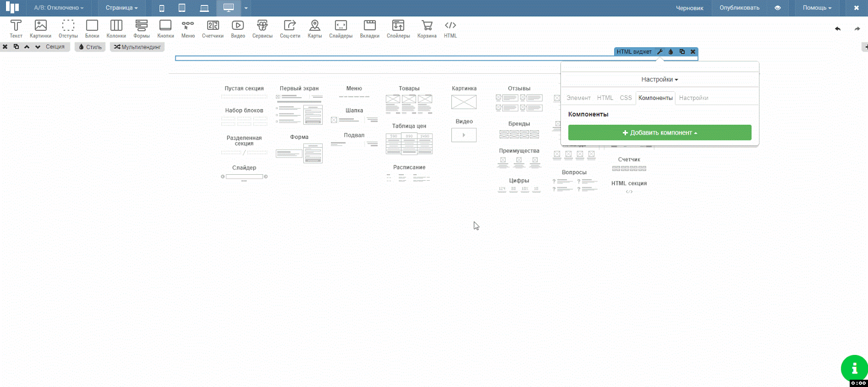The height and width of the screenshot is (387, 868).
Task: Toggle page preview eye icon
Action: click(x=777, y=8)
